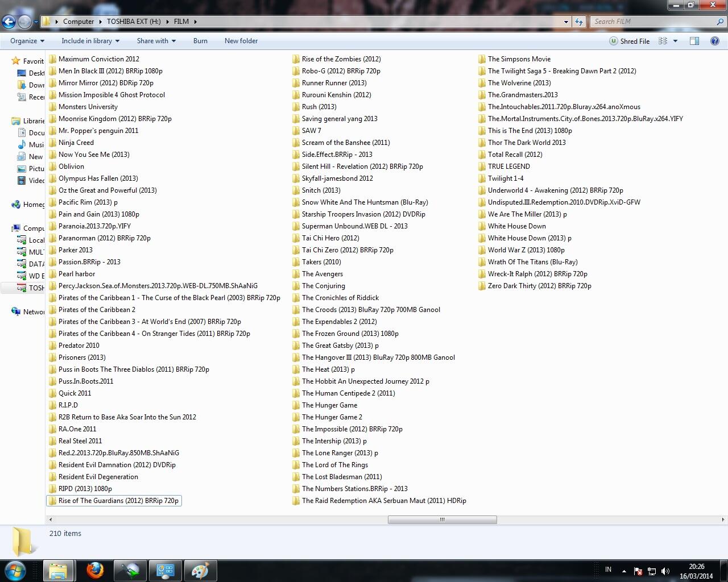Open the Share with dropdown
The width and height of the screenshot is (728, 582).
pos(156,41)
